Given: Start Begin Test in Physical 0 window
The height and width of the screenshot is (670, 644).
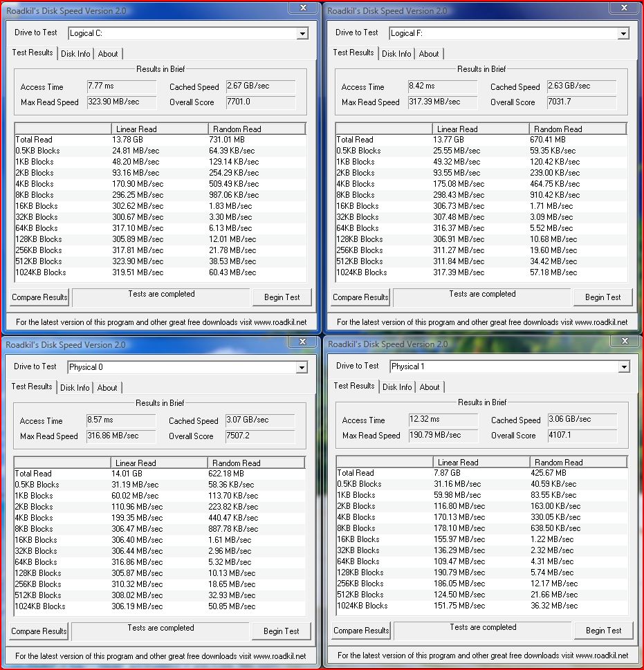Looking at the screenshot, I should (x=282, y=631).
